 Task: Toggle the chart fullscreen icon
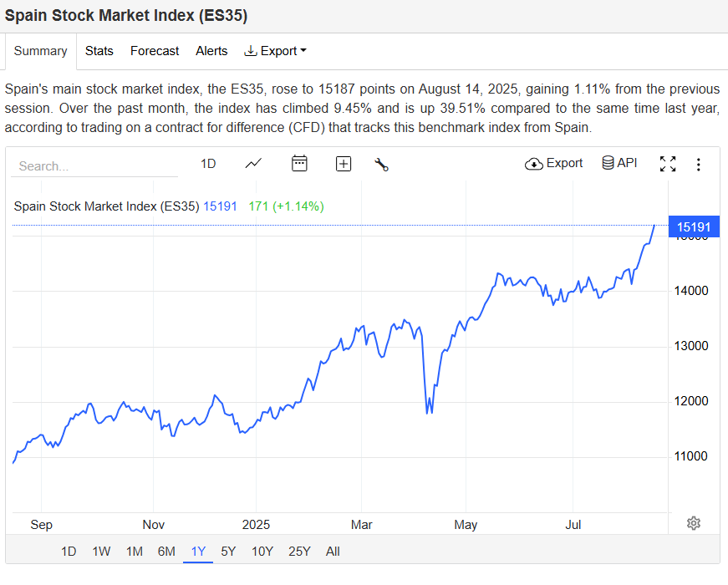tap(668, 164)
